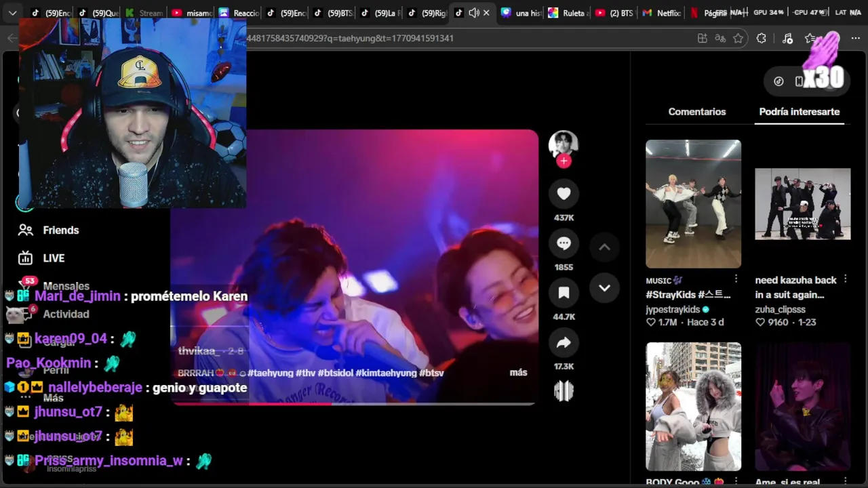Mute the current TikTok browser tab
This screenshot has width=868, height=488.
point(474,13)
